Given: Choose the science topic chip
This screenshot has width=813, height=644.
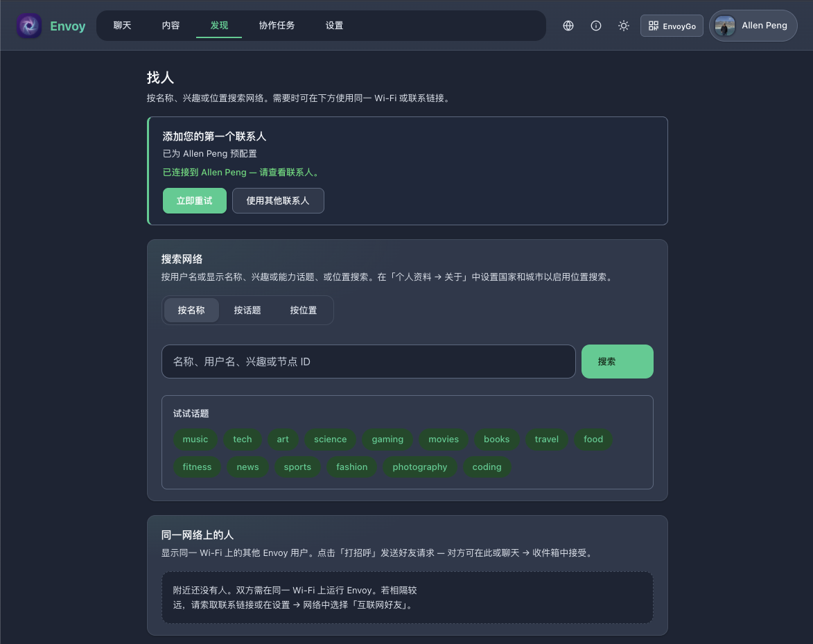Looking at the screenshot, I should pos(331,440).
